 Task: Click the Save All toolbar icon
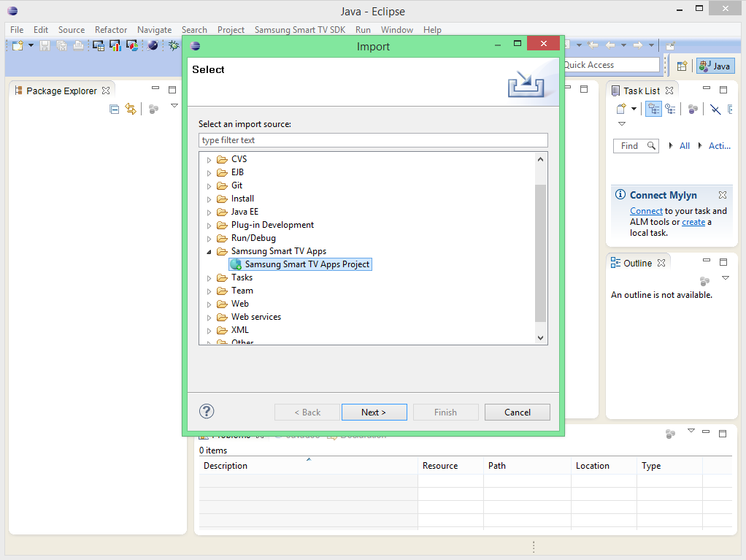coord(61,46)
